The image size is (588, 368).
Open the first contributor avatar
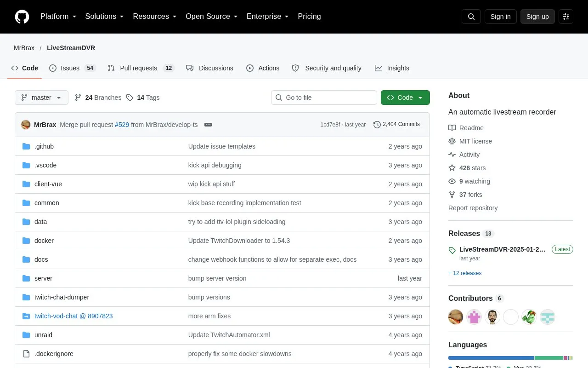456,317
